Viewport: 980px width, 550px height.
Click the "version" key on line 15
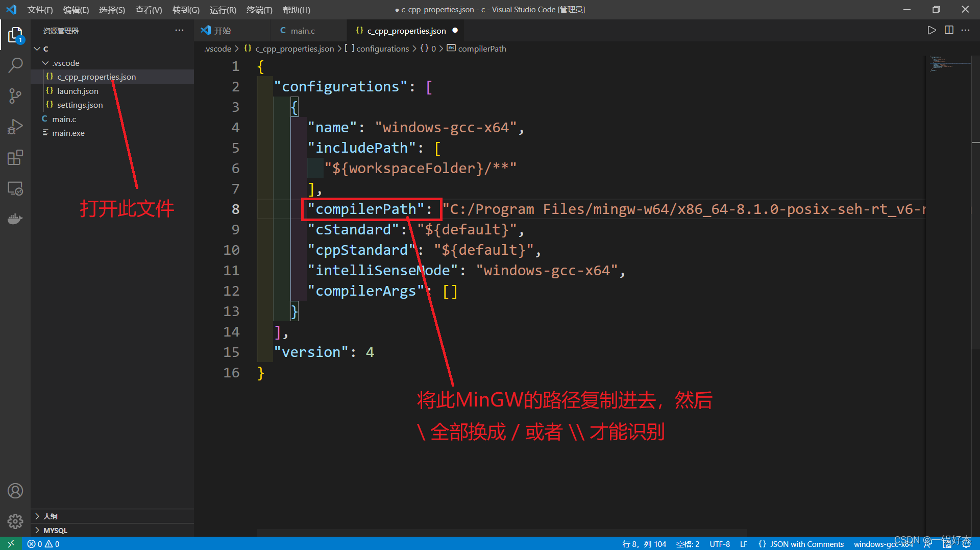pyautogui.click(x=311, y=352)
